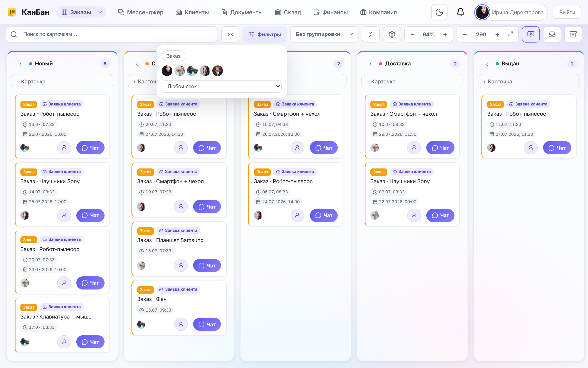
Task: Toggle presentation mode screen icon
Action: click(531, 34)
